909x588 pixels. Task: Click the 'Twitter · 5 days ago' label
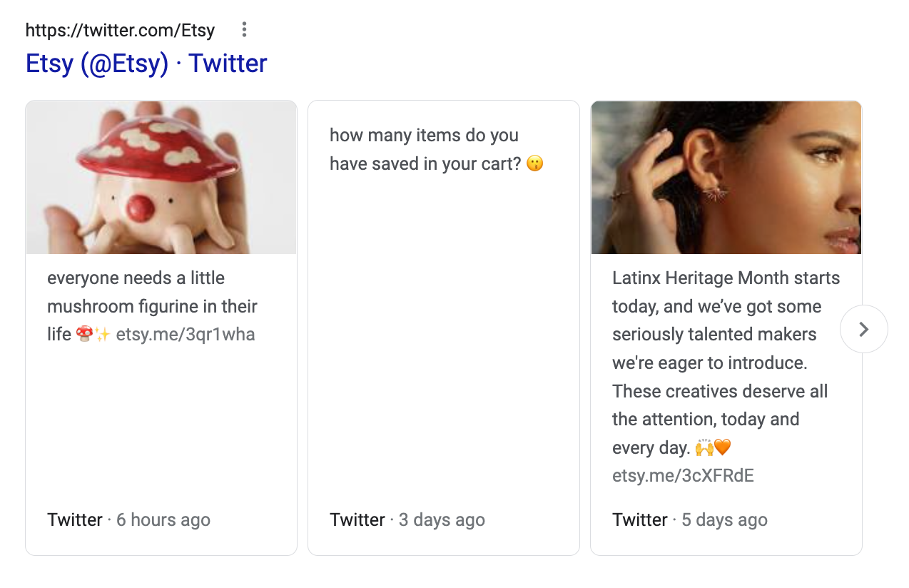pyautogui.click(x=689, y=520)
